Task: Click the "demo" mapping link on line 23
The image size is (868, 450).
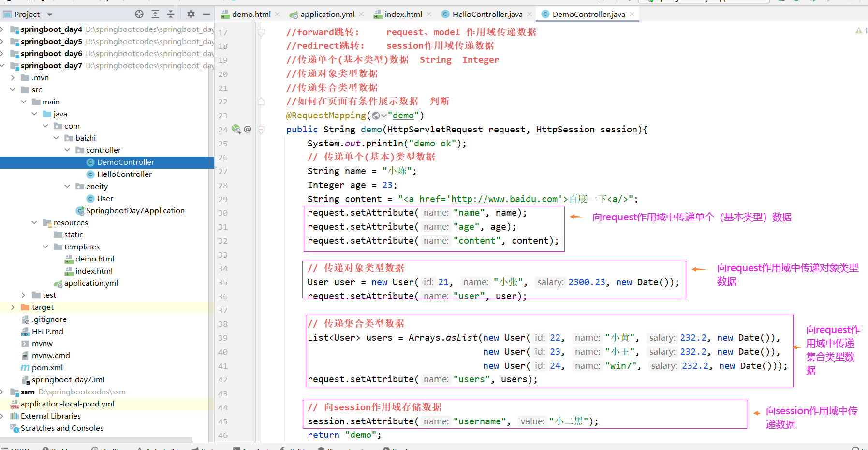Action: [x=403, y=116]
